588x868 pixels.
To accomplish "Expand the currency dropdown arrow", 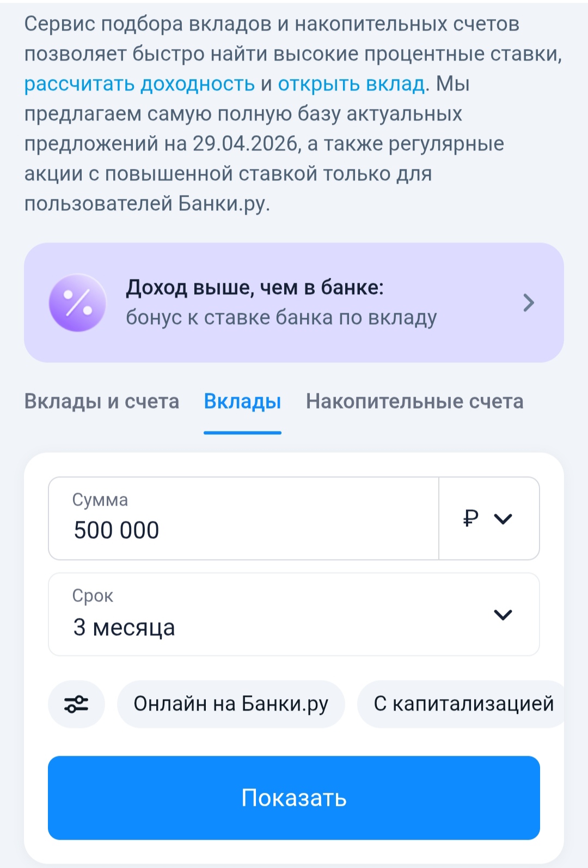I will point(503,519).
